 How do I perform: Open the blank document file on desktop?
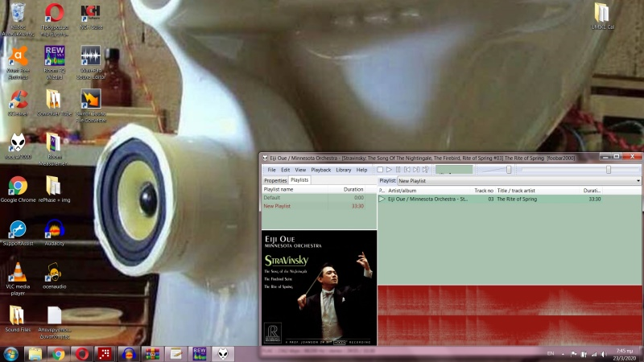(x=55, y=322)
